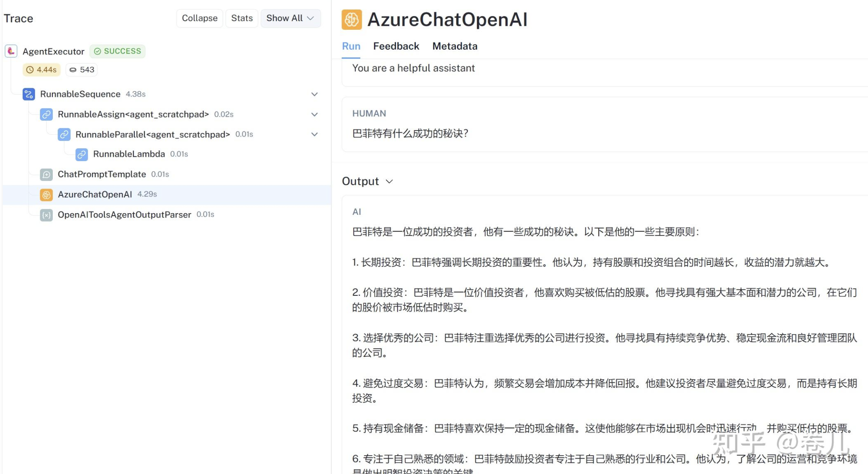The height and width of the screenshot is (474, 868).
Task: Click the ChatPromptTemplate prompt icon
Action: (46, 174)
